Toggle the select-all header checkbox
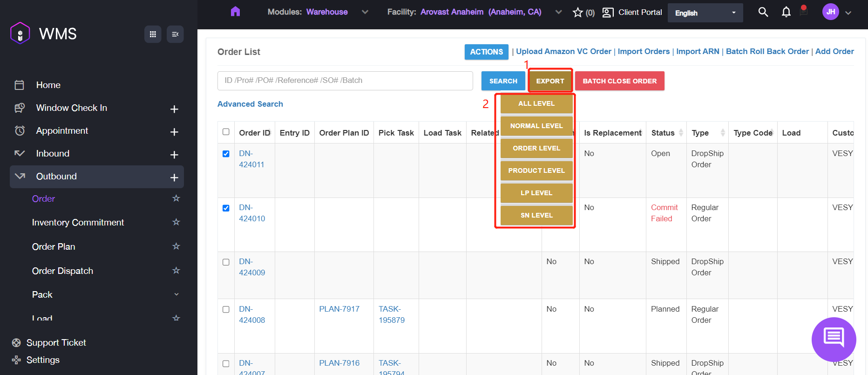The width and height of the screenshot is (868, 375). point(226,132)
